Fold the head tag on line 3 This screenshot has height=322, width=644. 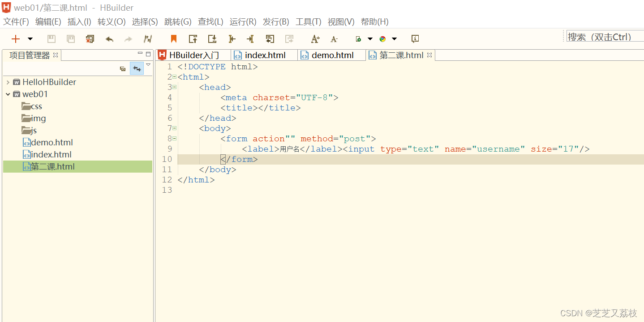click(x=175, y=87)
